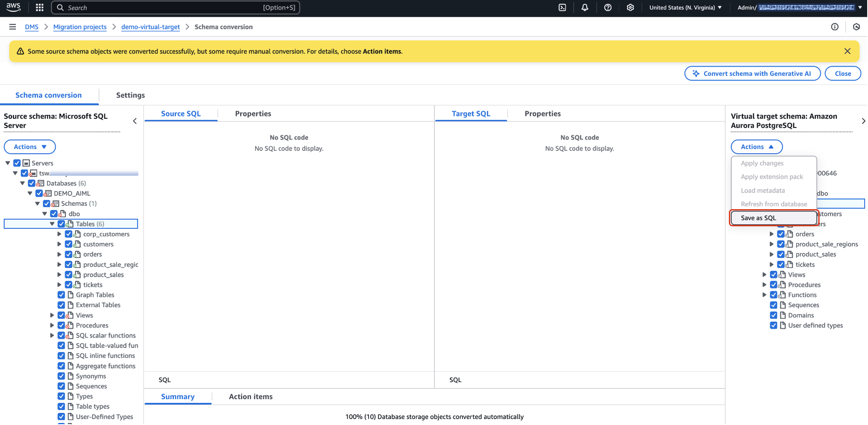Open the notifications bell

(585, 8)
